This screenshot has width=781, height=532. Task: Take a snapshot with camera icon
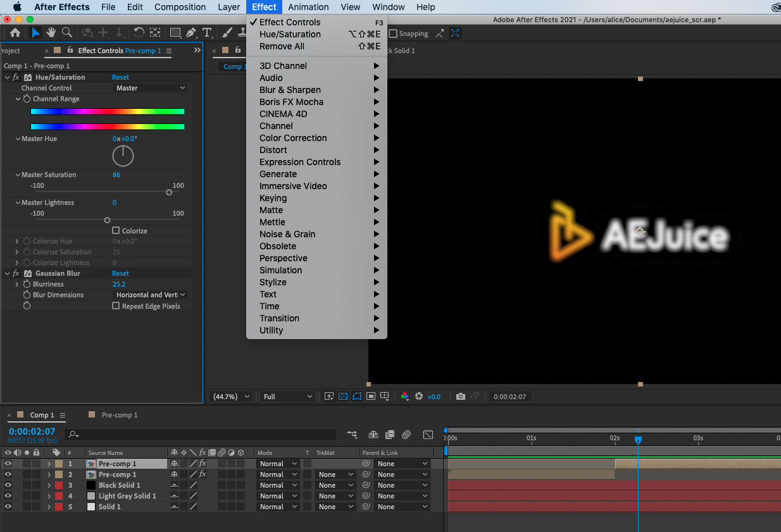(461, 397)
